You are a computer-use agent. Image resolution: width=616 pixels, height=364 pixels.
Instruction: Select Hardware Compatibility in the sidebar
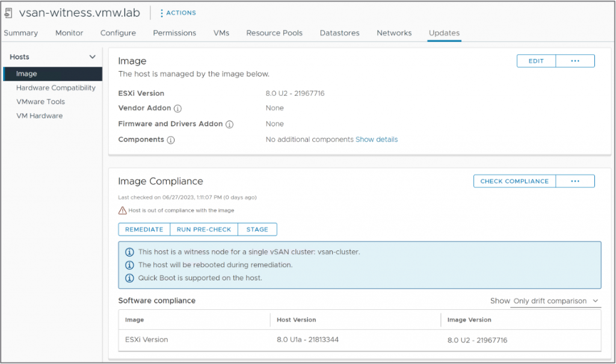click(x=56, y=87)
